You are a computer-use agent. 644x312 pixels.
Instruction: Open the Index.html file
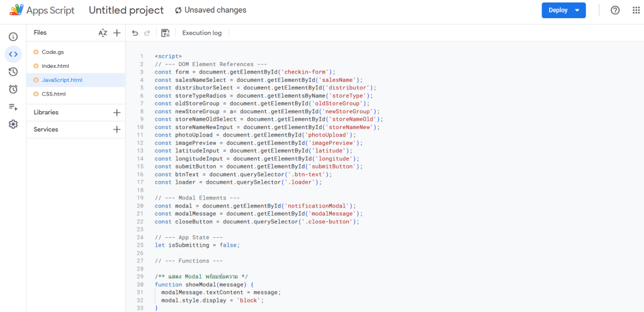point(55,66)
